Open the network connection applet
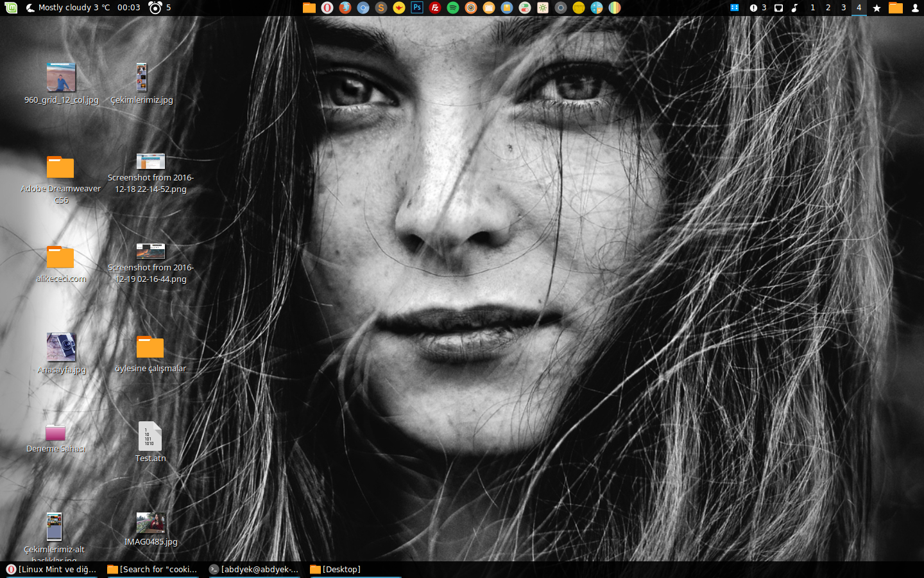 [778, 8]
